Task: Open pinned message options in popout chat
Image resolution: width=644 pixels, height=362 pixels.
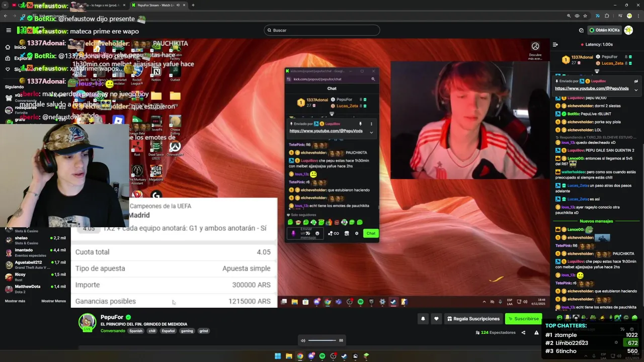Action: (x=371, y=124)
